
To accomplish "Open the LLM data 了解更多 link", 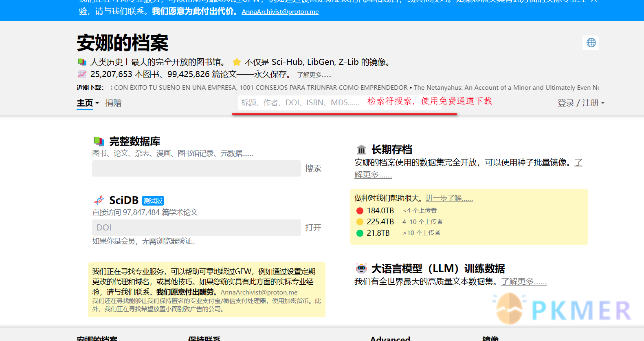I will coord(524,281).
